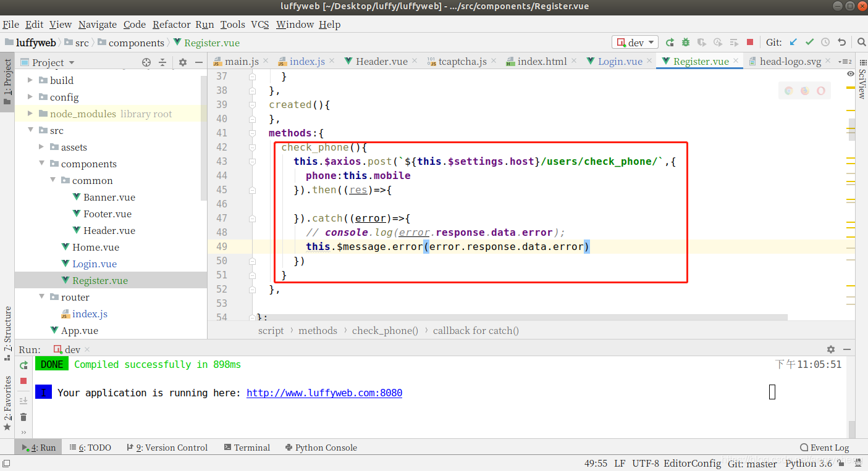Open the page in Opera browser icon

[821, 91]
